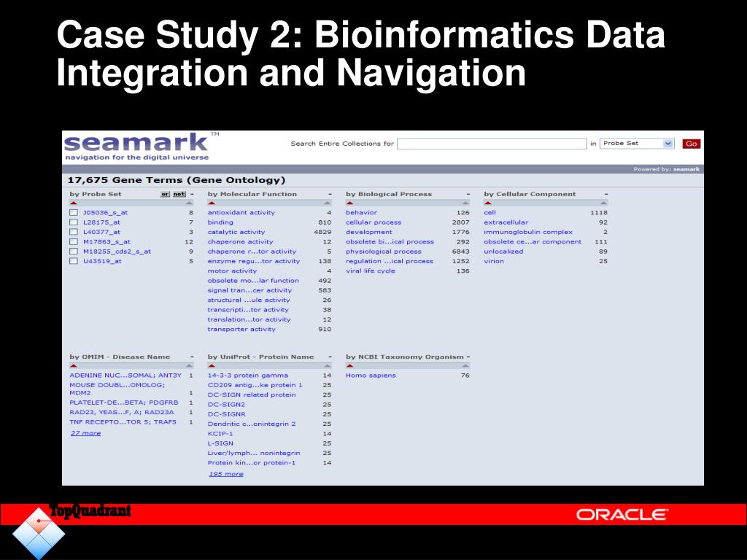
Task: Check the U43519_at probe set box
Action: (x=74, y=262)
